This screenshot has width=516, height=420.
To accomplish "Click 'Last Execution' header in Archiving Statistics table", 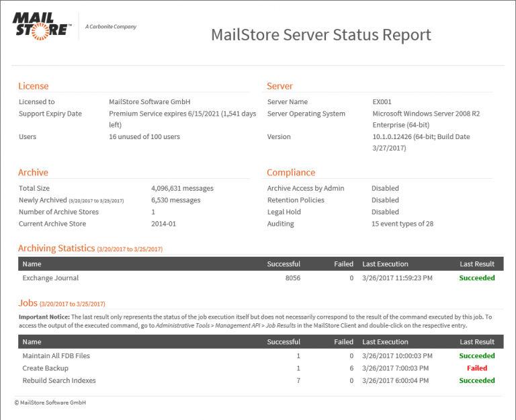I will [x=385, y=264].
